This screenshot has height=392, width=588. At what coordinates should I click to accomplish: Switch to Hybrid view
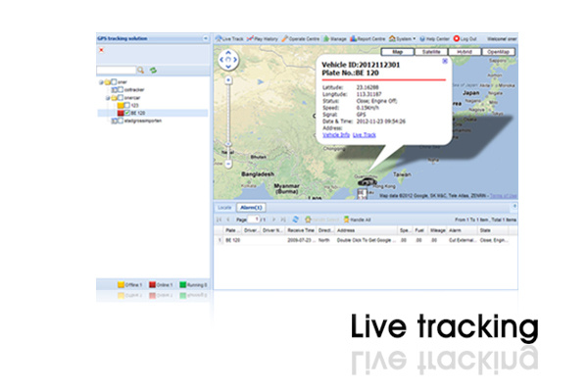click(465, 52)
